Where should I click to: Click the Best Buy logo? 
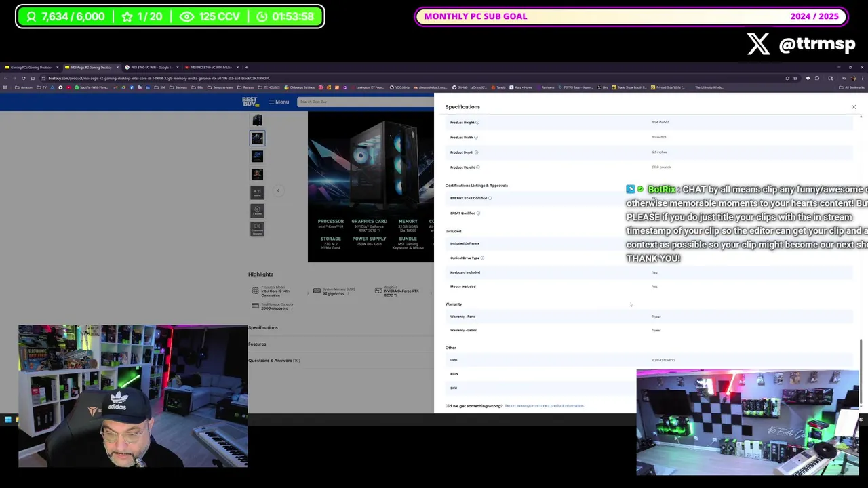click(250, 102)
